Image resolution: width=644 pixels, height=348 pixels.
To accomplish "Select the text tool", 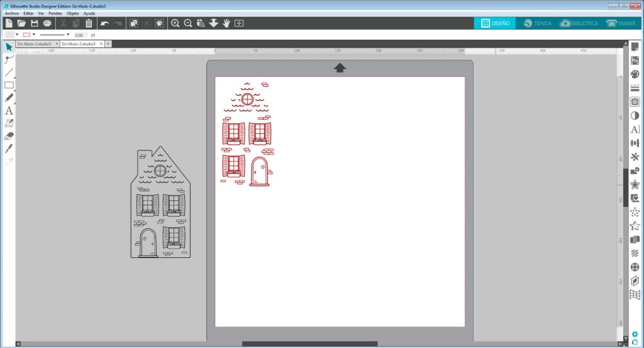I will coord(9,111).
